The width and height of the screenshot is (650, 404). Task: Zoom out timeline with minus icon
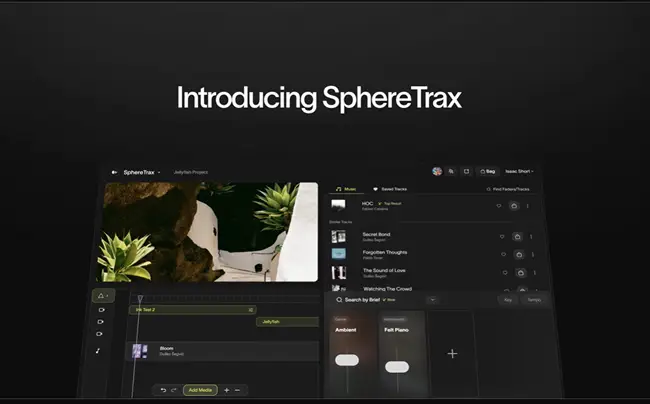[238, 390]
